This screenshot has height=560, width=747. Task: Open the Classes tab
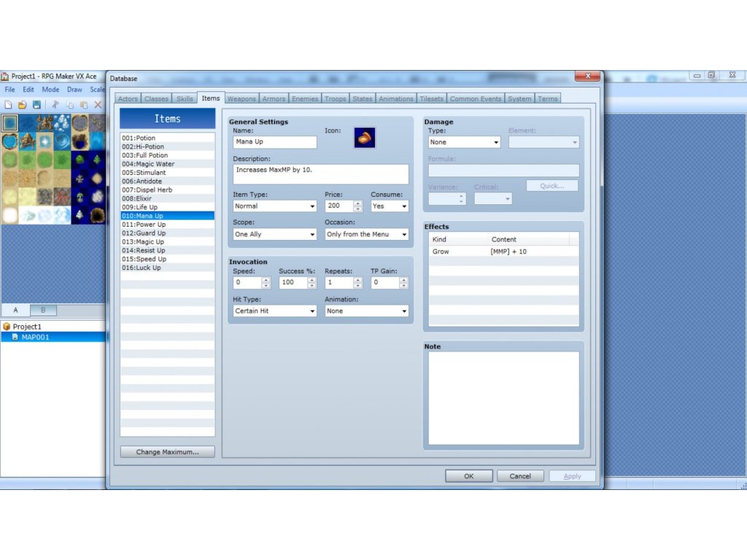[156, 98]
